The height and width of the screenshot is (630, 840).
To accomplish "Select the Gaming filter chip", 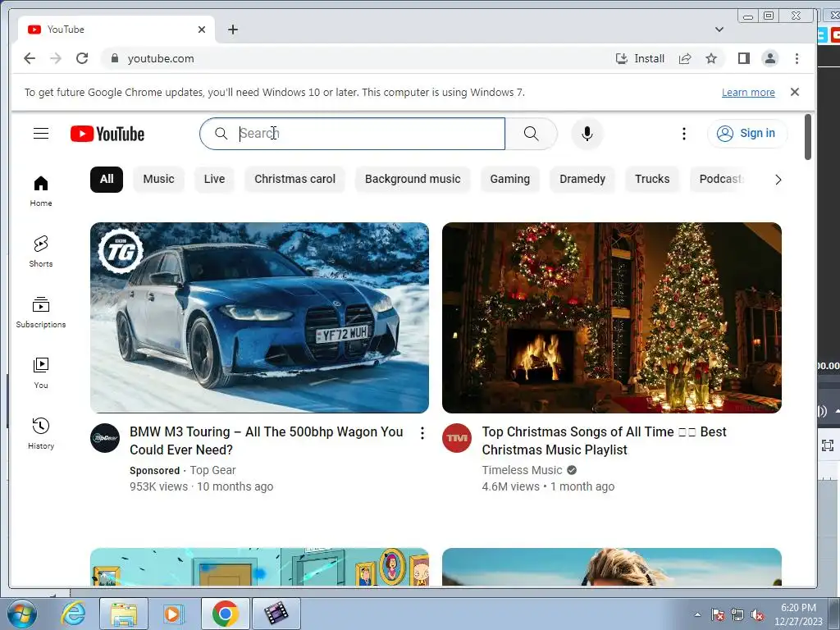I will coord(510,179).
